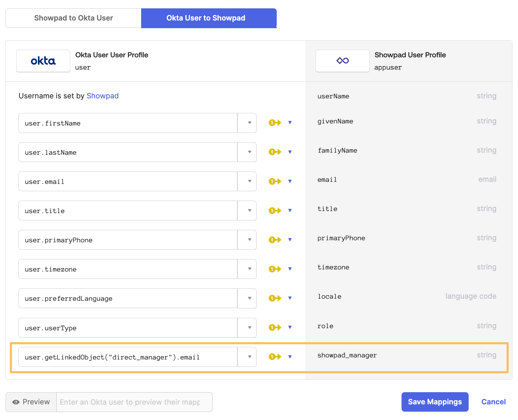This screenshot has width=518, height=420.
Task: Click the user.userType expression field
Action: point(128,328)
